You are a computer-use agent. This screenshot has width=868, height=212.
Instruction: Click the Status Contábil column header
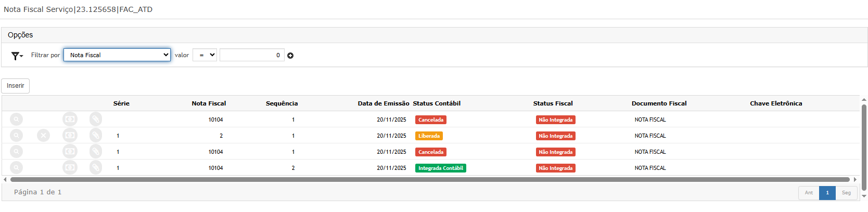point(437,103)
